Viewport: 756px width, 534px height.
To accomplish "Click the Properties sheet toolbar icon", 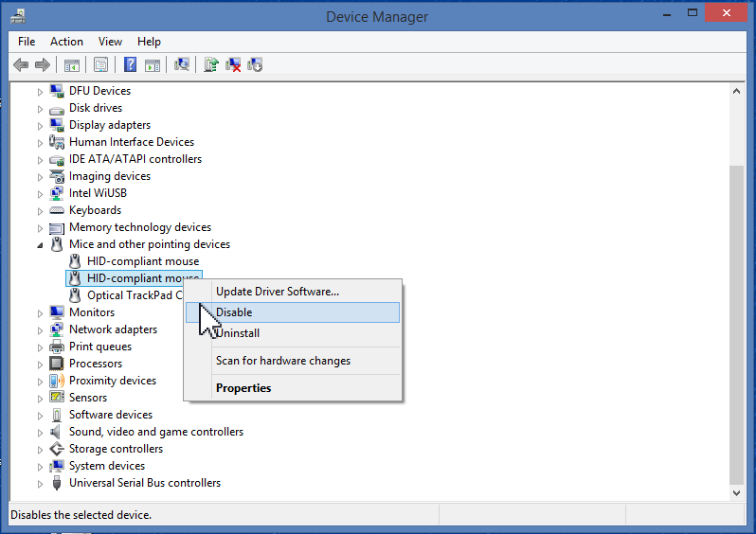I will click(x=99, y=64).
